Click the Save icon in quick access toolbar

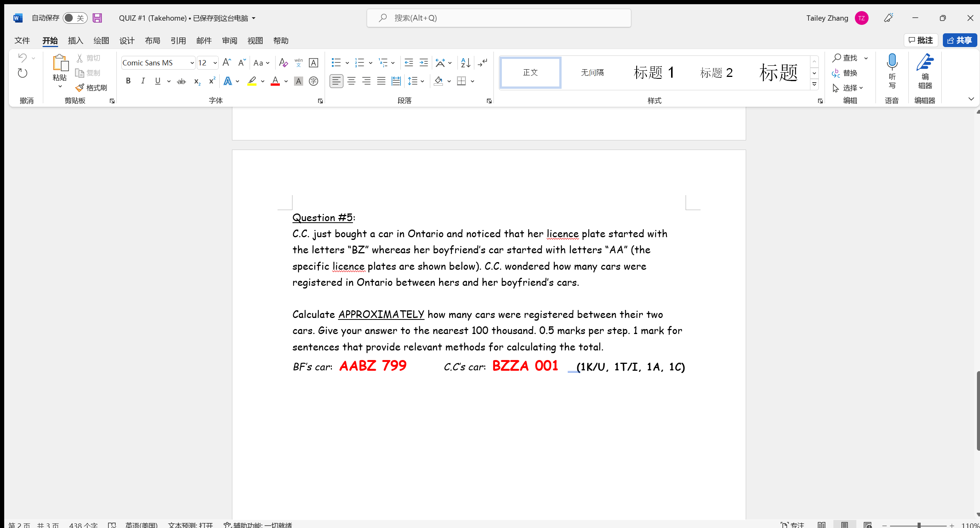(97, 18)
